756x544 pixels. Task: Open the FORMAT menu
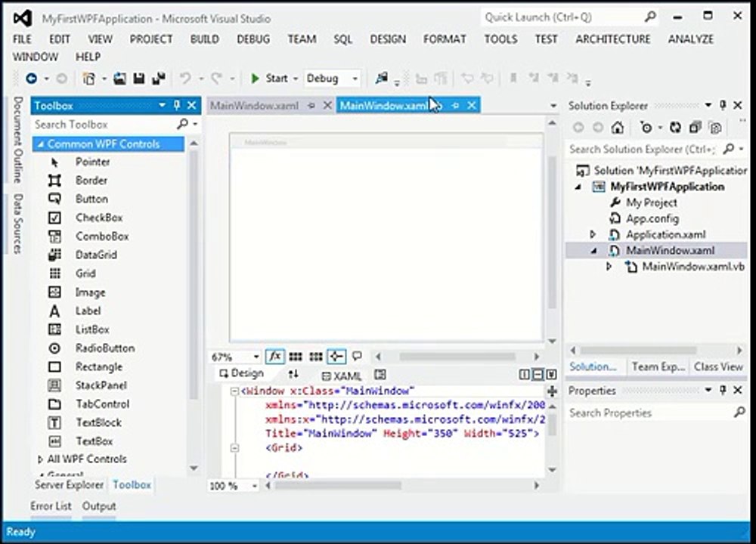[x=445, y=39]
